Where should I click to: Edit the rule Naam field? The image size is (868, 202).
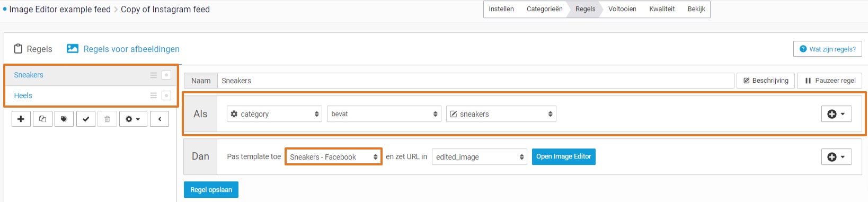point(475,81)
